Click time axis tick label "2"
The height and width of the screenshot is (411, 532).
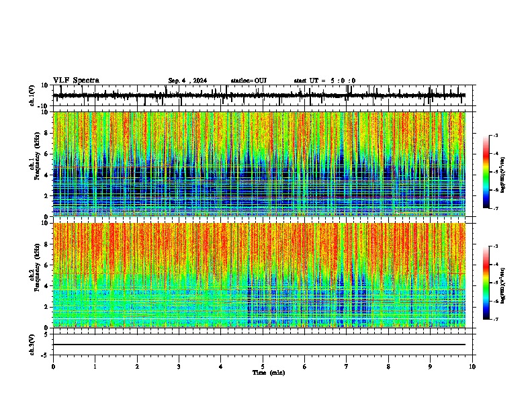point(137,367)
